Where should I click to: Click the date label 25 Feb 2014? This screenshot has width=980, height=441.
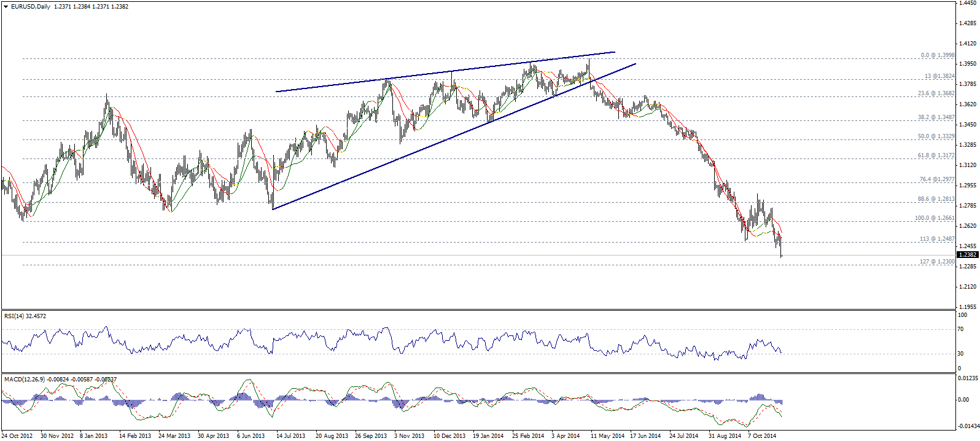coord(528,436)
